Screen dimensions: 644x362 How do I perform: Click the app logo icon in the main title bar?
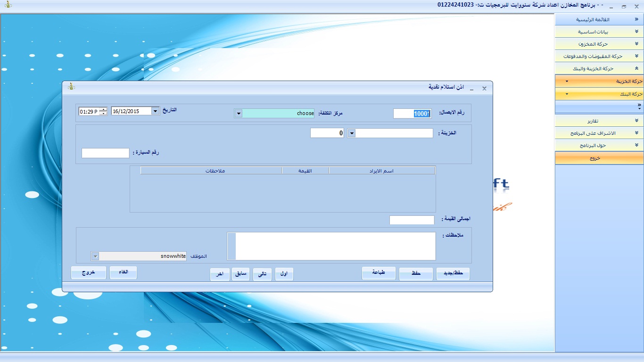click(8, 5)
